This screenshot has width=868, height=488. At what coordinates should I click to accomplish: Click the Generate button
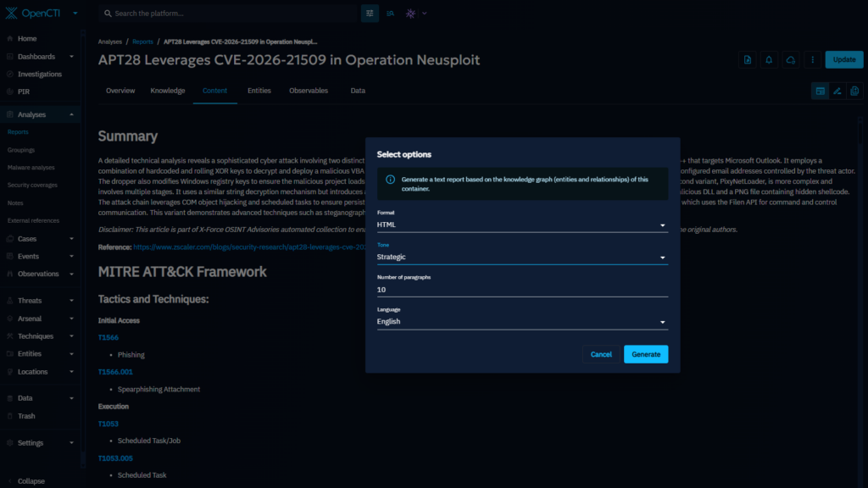(645, 354)
